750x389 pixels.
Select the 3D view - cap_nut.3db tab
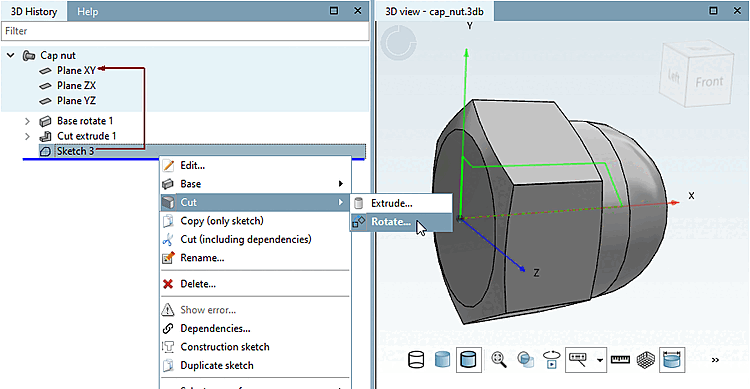pyautogui.click(x=434, y=11)
